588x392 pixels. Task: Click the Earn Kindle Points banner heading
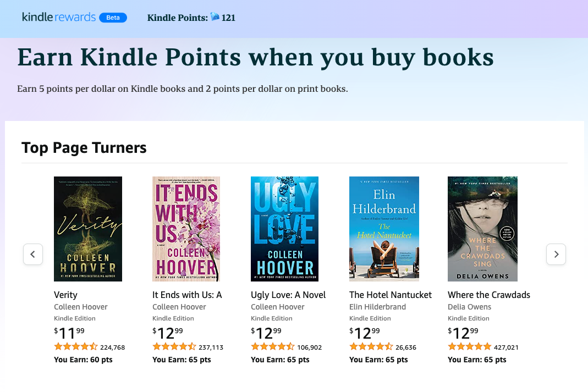tap(256, 57)
